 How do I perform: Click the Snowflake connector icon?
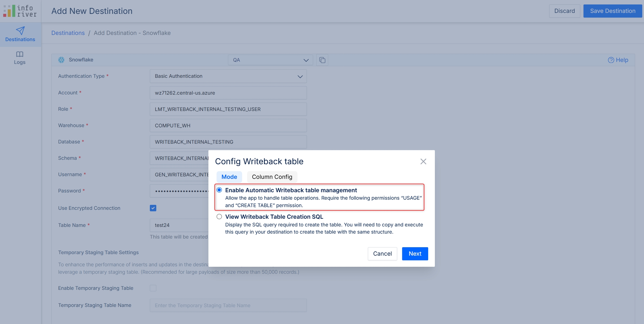61,60
